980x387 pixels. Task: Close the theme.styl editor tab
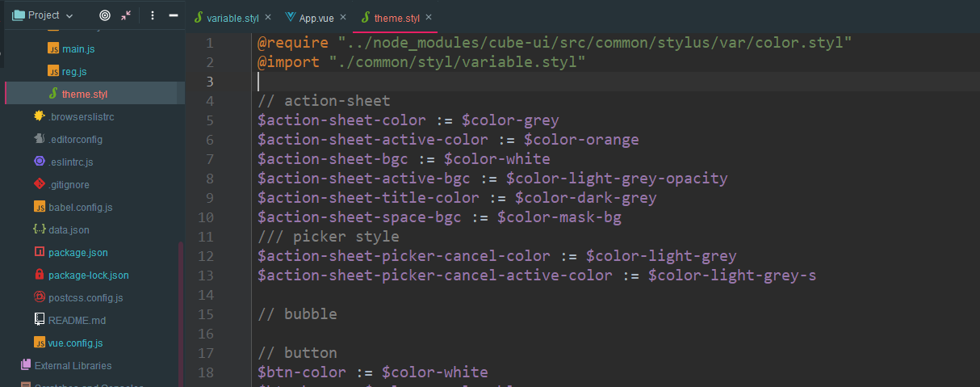pos(429,17)
